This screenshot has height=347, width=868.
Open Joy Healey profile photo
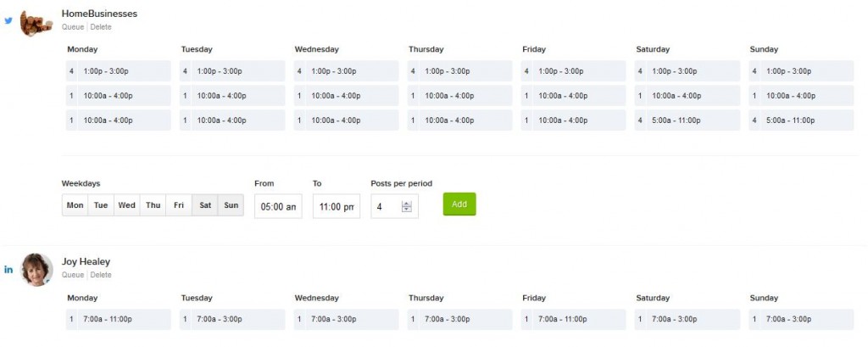(x=36, y=270)
